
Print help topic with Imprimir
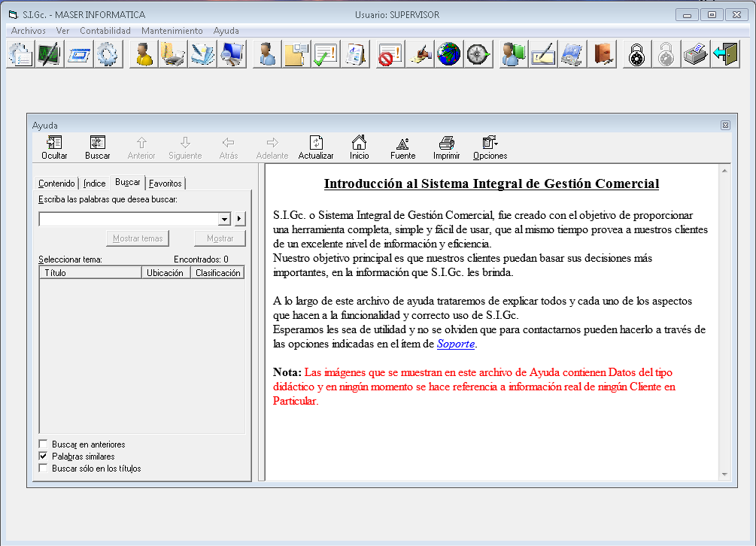point(447,147)
